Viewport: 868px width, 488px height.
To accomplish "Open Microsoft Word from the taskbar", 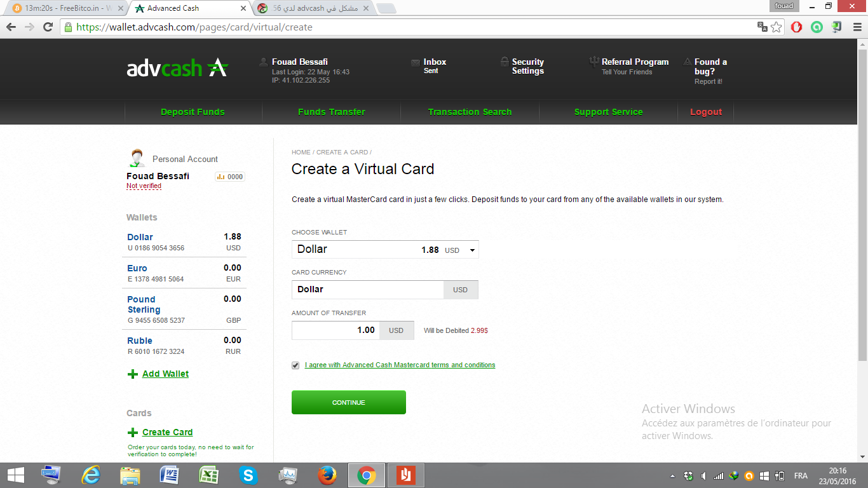I will [170, 475].
